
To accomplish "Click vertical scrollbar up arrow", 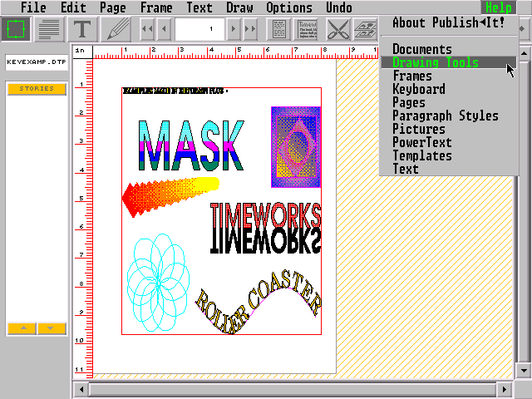I will (x=524, y=53).
